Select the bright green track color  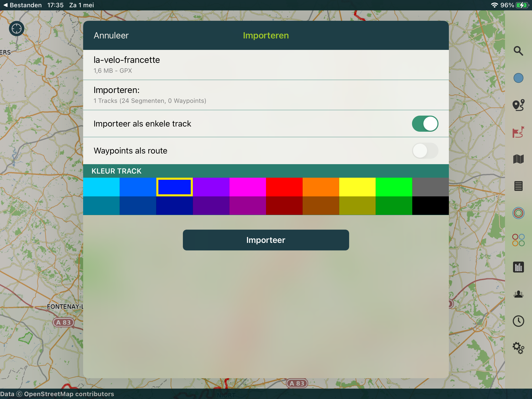coord(394,187)
